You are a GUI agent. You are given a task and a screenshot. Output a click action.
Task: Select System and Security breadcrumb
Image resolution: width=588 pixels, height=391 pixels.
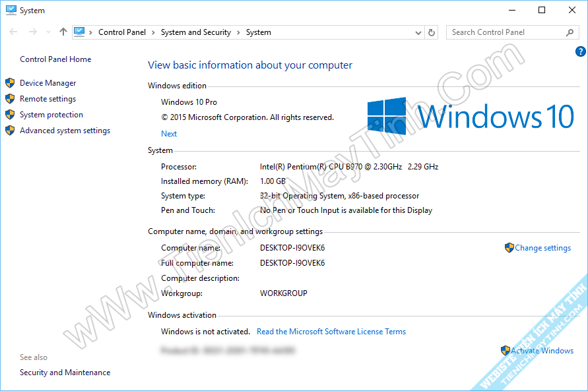point(196,32)
